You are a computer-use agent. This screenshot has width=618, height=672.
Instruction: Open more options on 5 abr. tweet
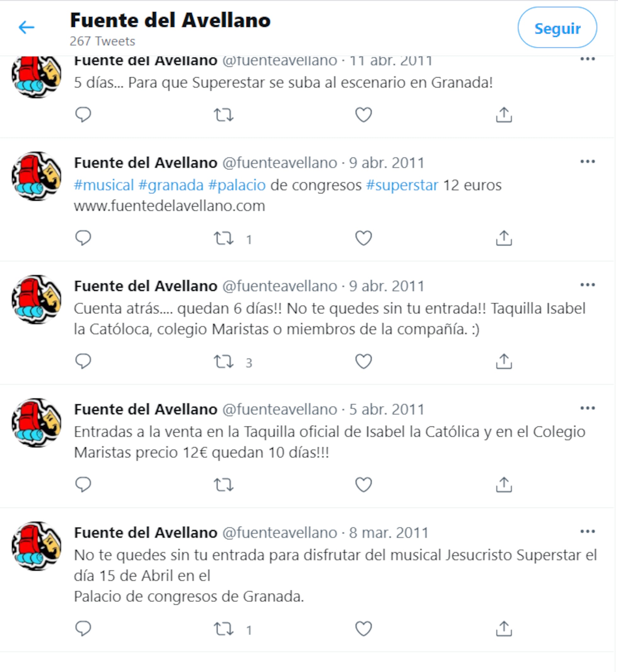pos(587,408)
